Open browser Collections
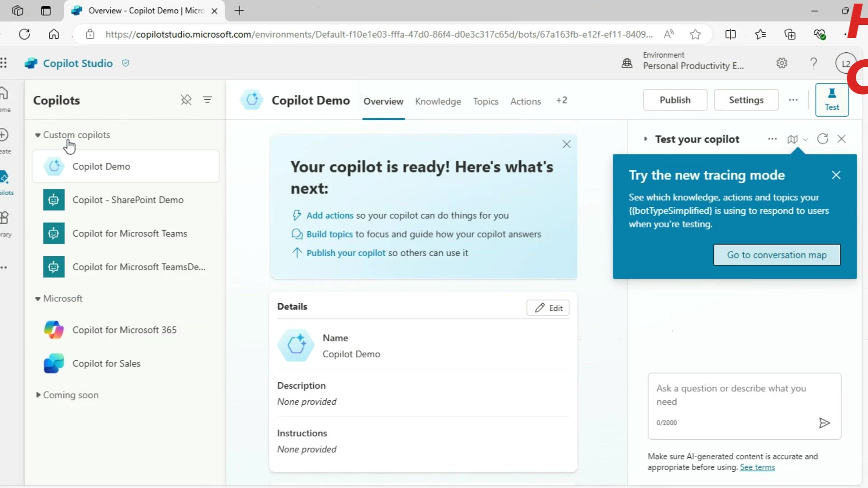868x488 pixels. (x=790, y=34)
